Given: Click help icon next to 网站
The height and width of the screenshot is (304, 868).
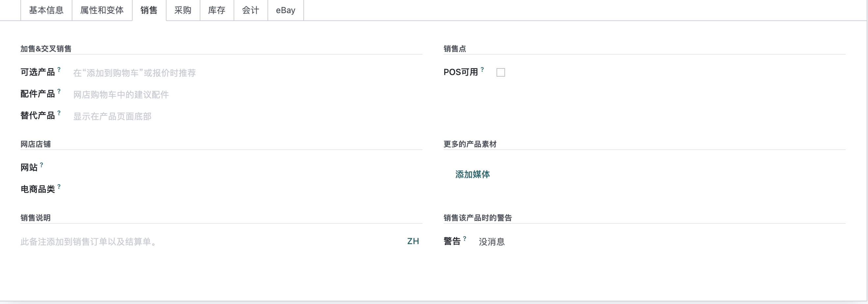Looking at the screenshot, I should coord(41,165).
